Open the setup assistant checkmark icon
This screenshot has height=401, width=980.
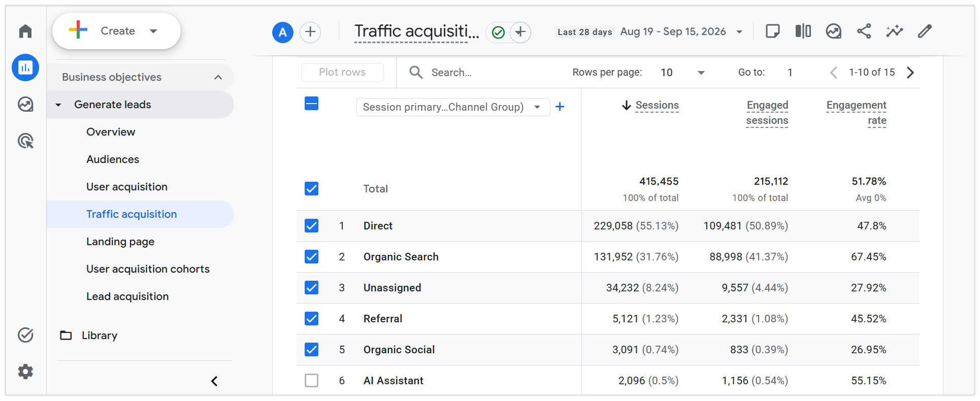point(25,335)
